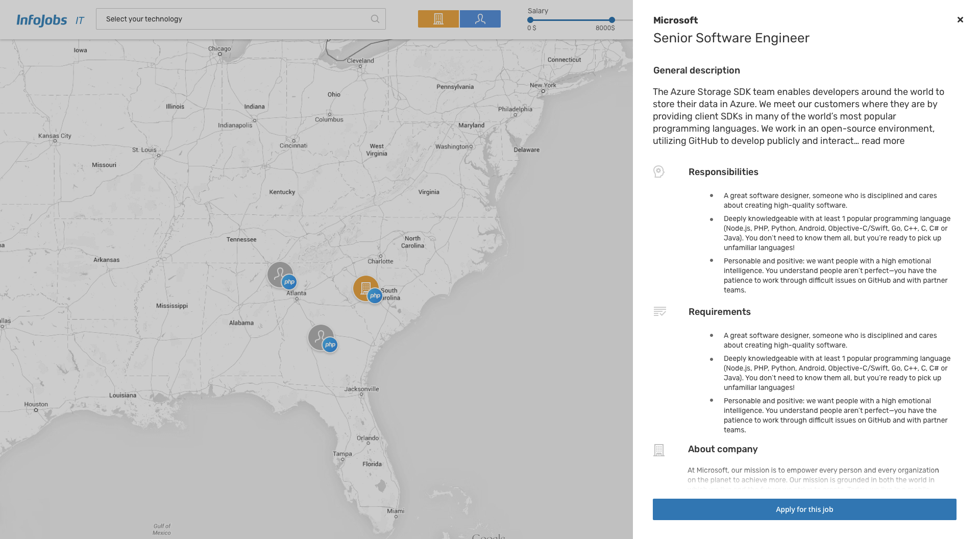The height and width of the screenshot is (539, 980).
Task: Click Chicago on the map
Action: pos(219,49)
